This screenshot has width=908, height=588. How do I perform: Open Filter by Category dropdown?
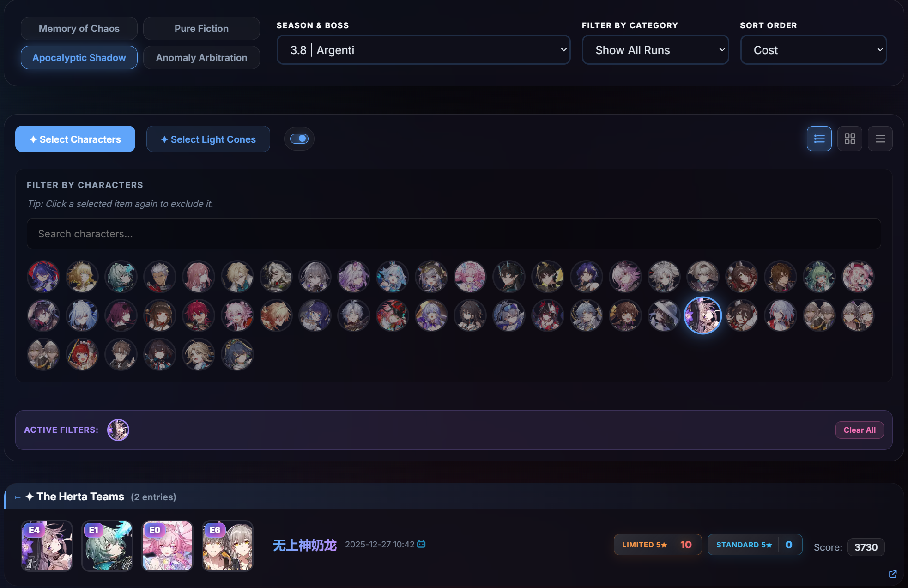(x=655, y=50)
